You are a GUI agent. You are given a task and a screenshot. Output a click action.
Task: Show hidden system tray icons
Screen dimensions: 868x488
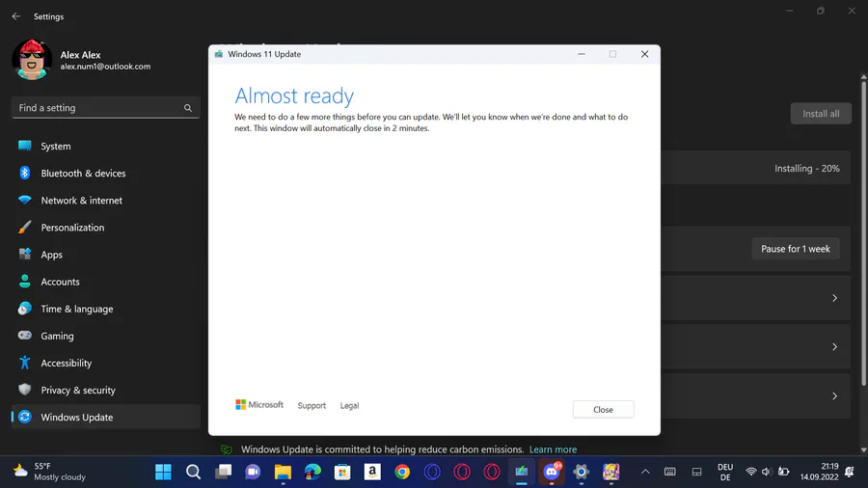click(645, 472)
